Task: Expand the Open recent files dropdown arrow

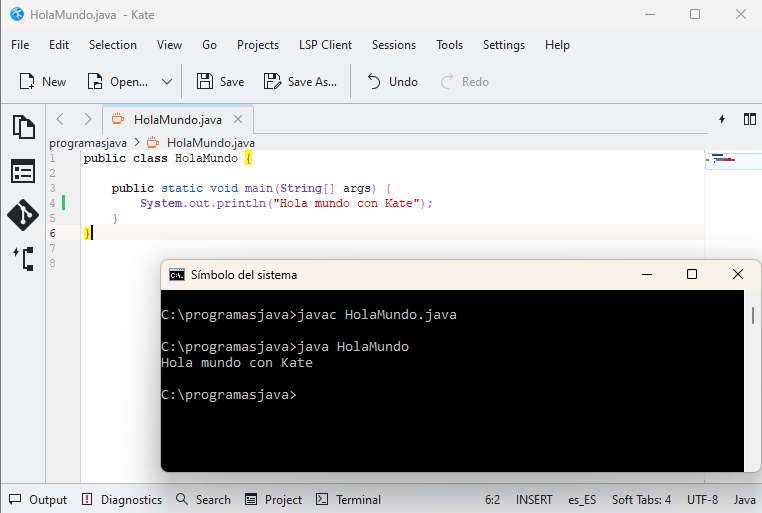Action: (x=167, y=82)
